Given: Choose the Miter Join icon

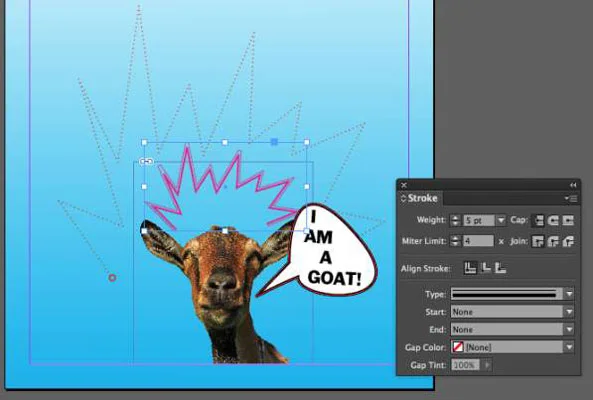Looking at the screenshot, I should tap(538, 241).
